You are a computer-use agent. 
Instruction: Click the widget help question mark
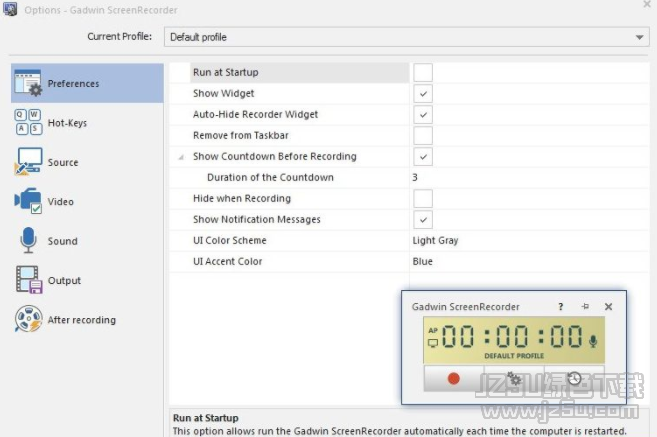[x=561, y=307]
